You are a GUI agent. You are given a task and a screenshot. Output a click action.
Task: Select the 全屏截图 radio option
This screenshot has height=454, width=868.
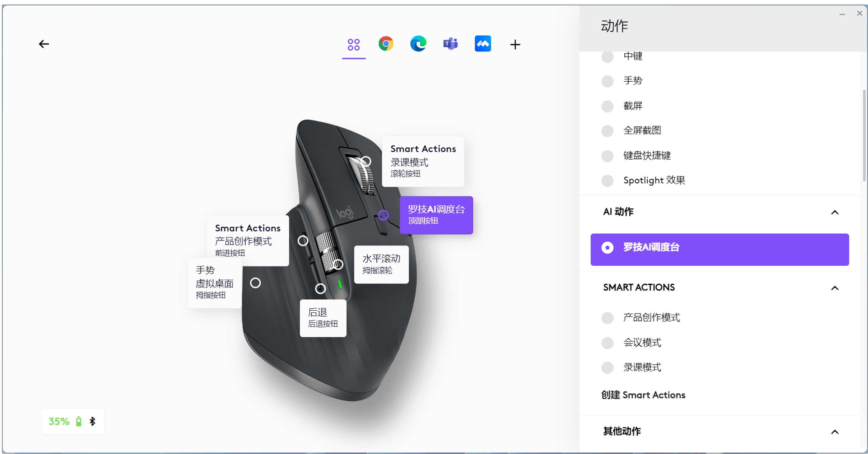(x=607, y=131)
